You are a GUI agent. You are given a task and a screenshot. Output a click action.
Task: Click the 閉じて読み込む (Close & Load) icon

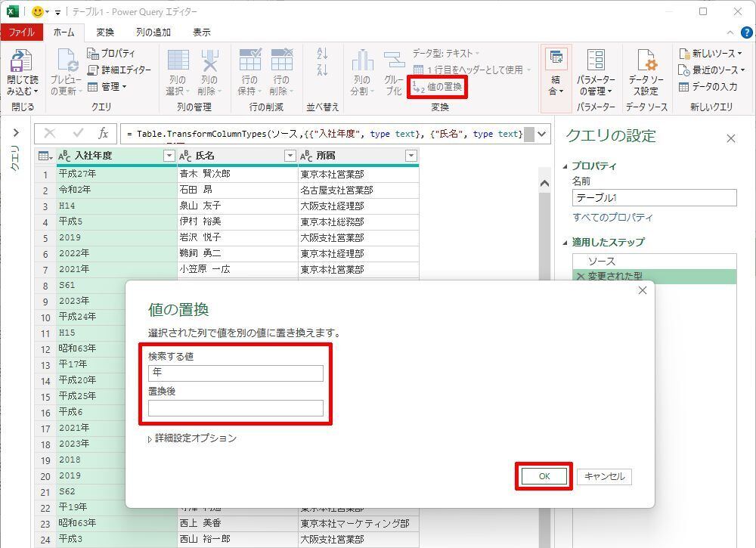tap(22, 63)
